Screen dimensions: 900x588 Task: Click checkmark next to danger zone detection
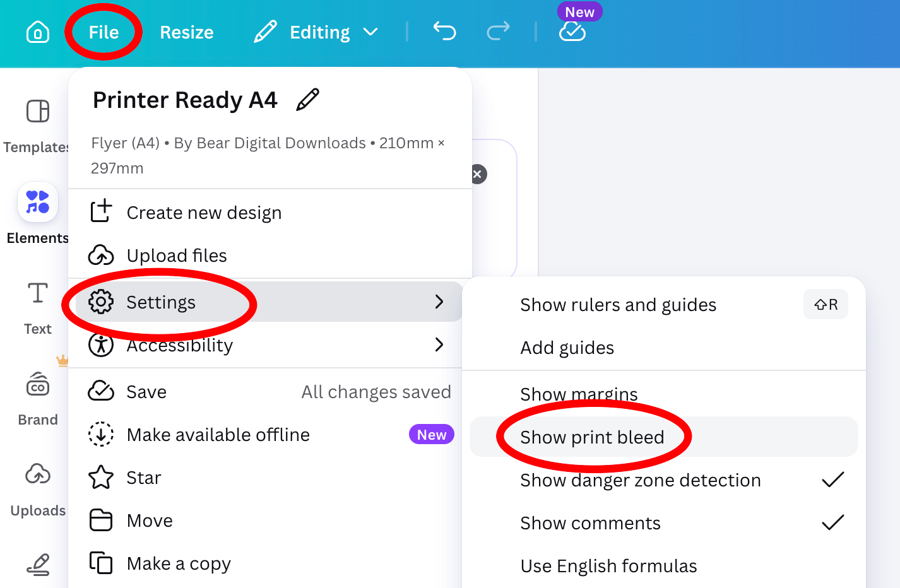coord(833,479)
